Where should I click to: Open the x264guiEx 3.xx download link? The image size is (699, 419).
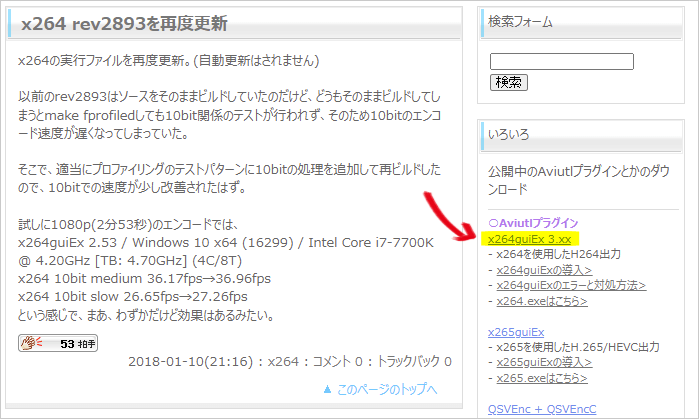(530, 239)
